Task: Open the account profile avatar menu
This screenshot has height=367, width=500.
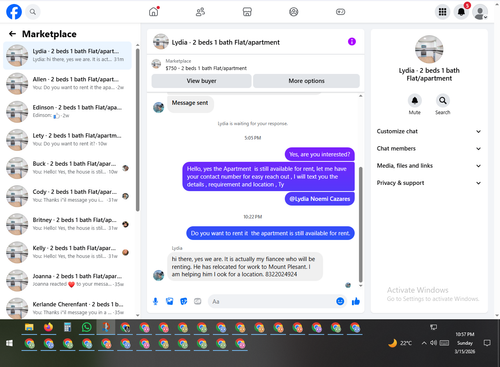Action: pos(480,12)
